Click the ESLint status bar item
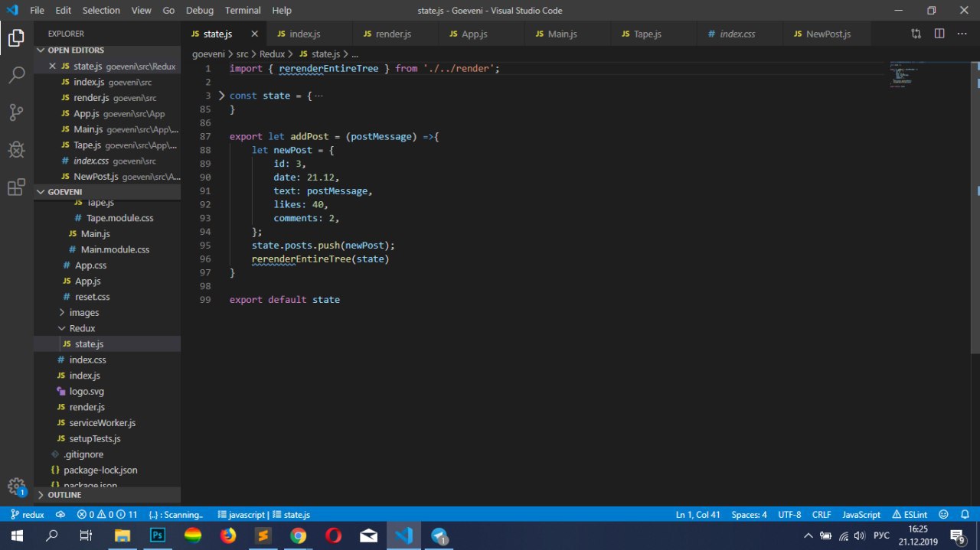 click(x=910, y=515)
